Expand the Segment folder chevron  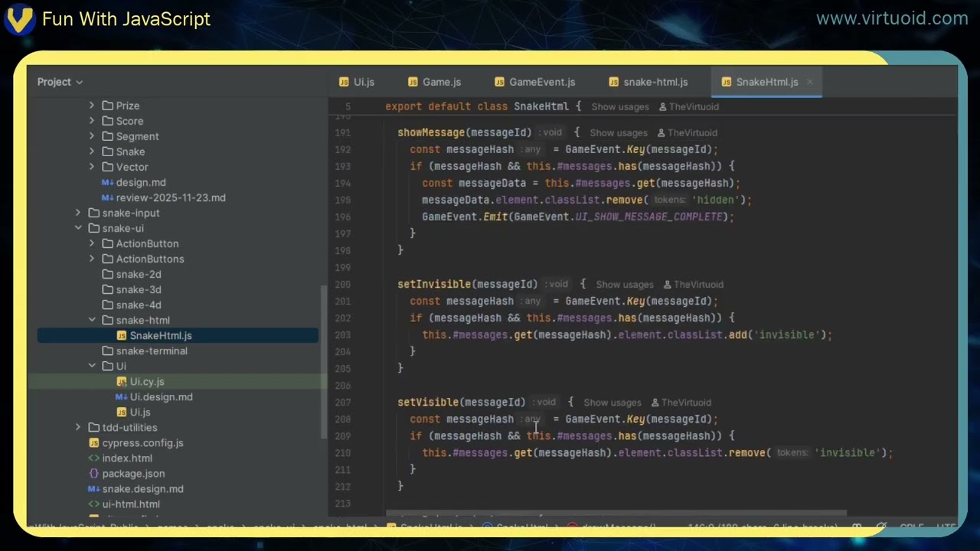pos(92,136)
